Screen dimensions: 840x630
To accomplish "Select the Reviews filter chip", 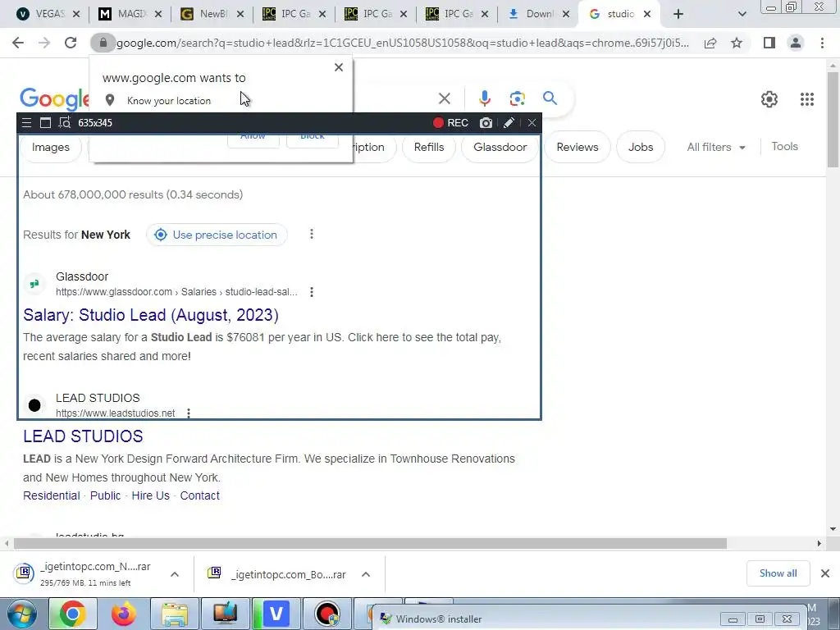I will 577,148.
